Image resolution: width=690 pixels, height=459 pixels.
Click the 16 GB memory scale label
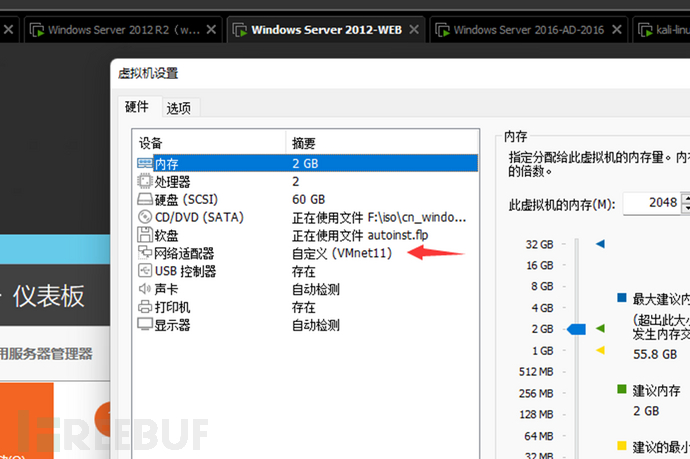click(540, 265)
